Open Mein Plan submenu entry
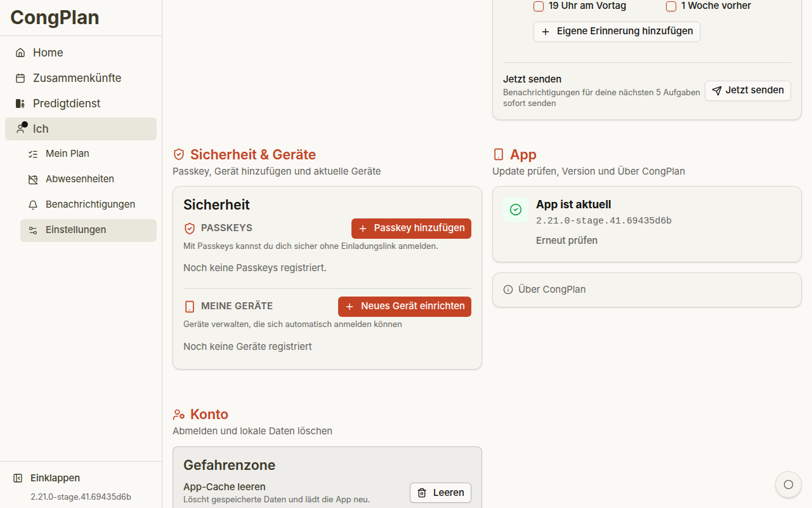812x508 pixels. tap(88, 154)
